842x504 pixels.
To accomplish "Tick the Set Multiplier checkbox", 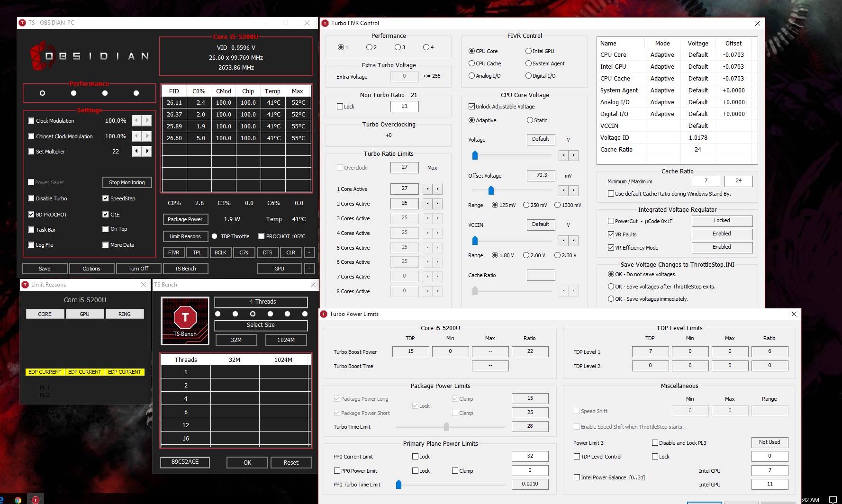I will (x=31, y=152).
